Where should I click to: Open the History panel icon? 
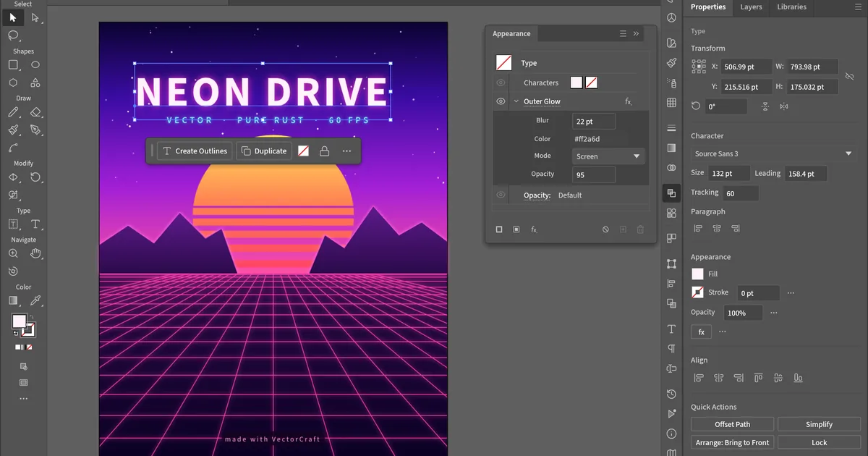pos(672,394)
